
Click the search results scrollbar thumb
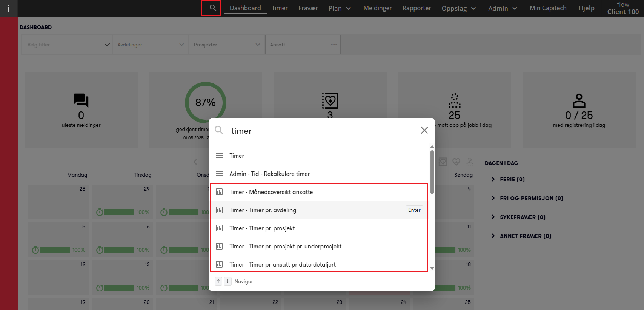(432, 172)
